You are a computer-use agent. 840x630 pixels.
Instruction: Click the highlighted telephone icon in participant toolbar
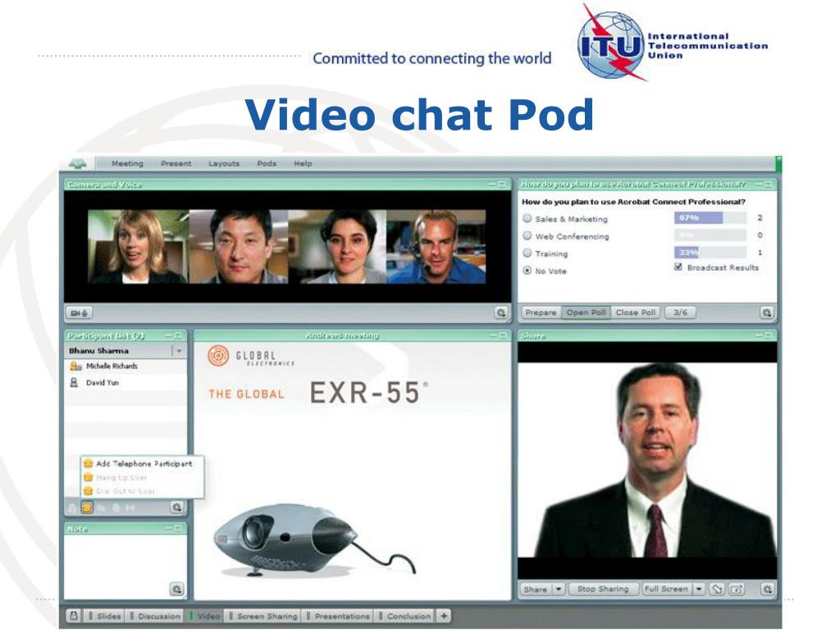87,507
